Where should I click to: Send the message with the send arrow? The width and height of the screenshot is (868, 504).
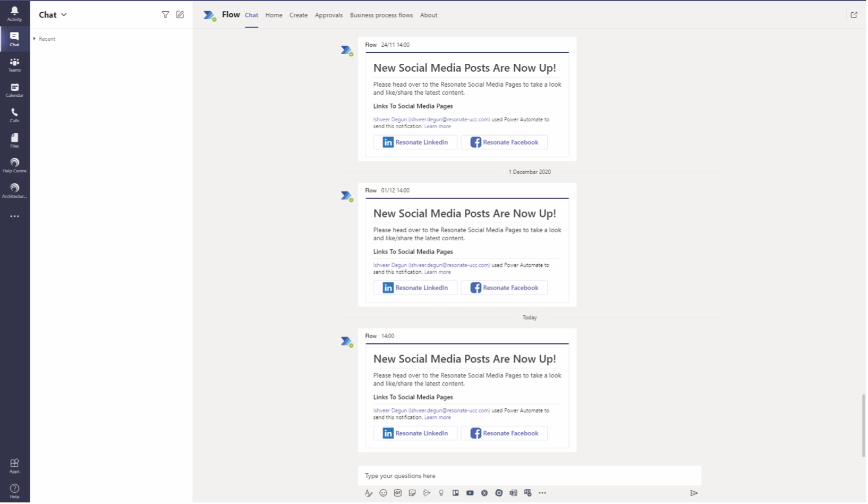coord(694,493)
